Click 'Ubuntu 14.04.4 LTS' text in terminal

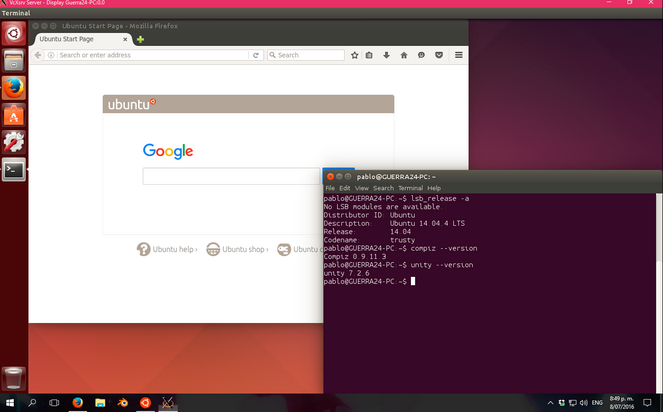(427, 223)
